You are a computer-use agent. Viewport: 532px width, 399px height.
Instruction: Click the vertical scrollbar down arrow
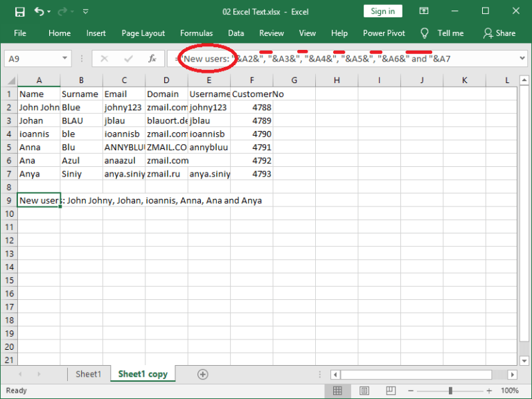(x=524, y=361)
